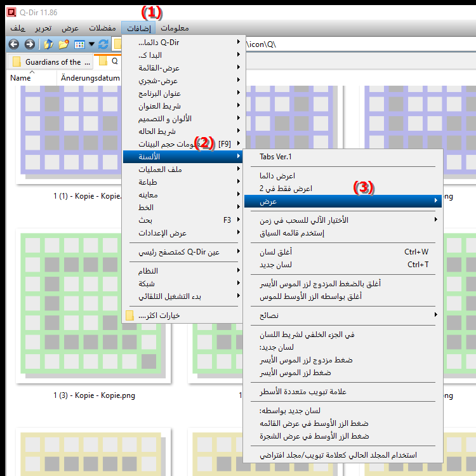This screenshot has width=476, height=476.
Task: Open the النظام submenu
Action: [183, 271]
